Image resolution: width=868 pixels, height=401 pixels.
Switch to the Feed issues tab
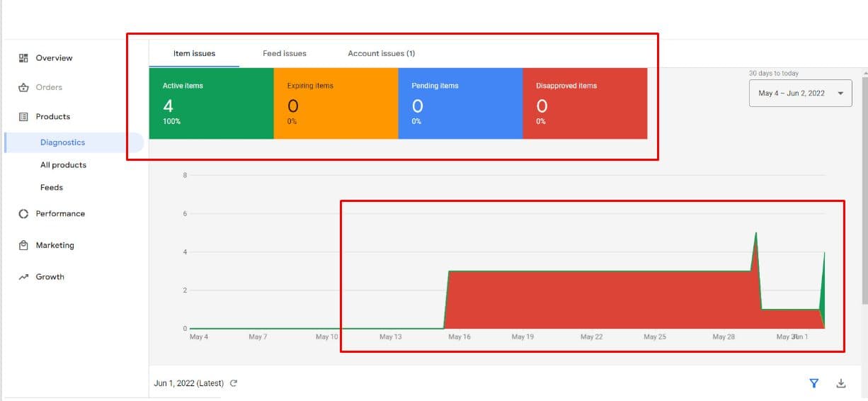[x=285, y=53]
